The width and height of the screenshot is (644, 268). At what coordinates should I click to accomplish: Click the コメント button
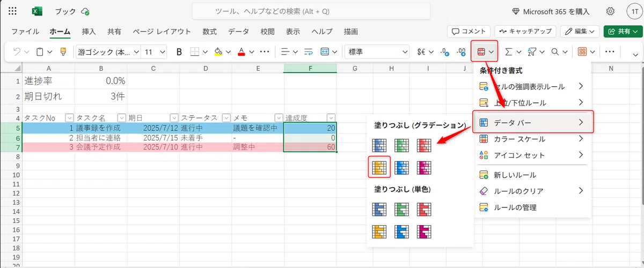[x=469, y=32]
